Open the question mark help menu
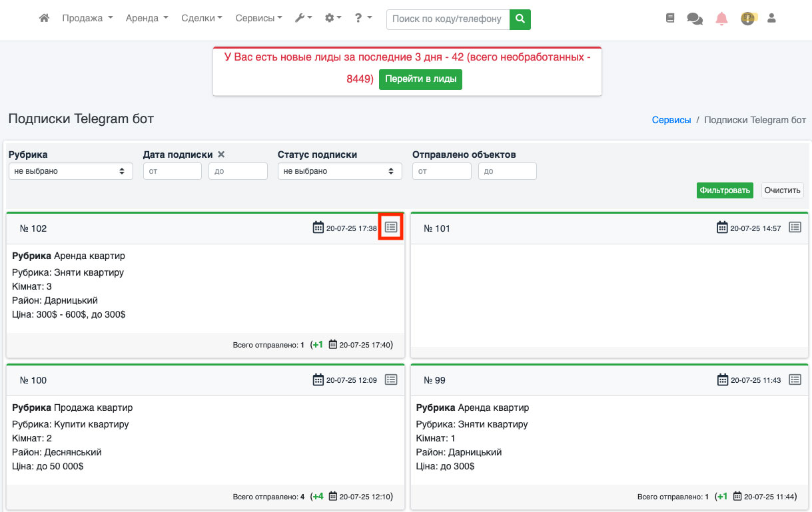 coord(363,19)
